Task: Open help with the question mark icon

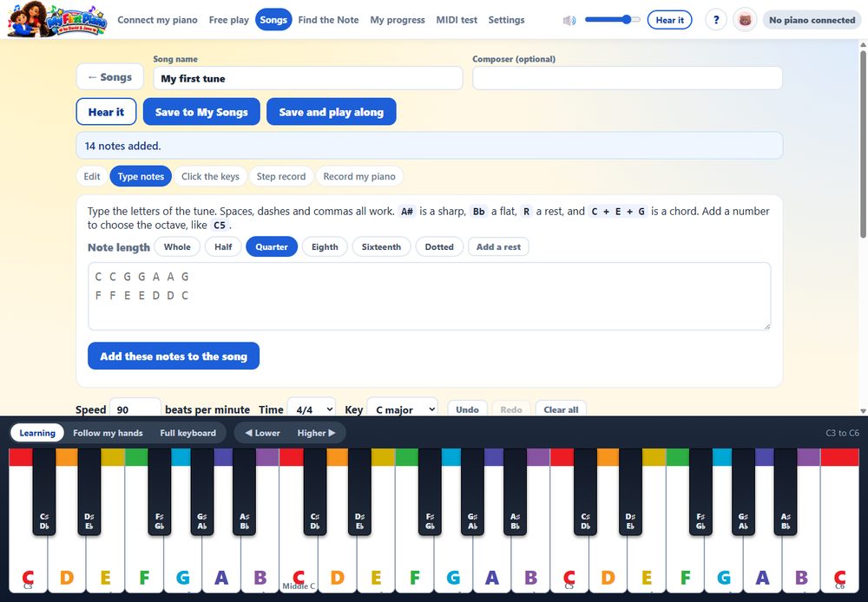Action: 716,20
